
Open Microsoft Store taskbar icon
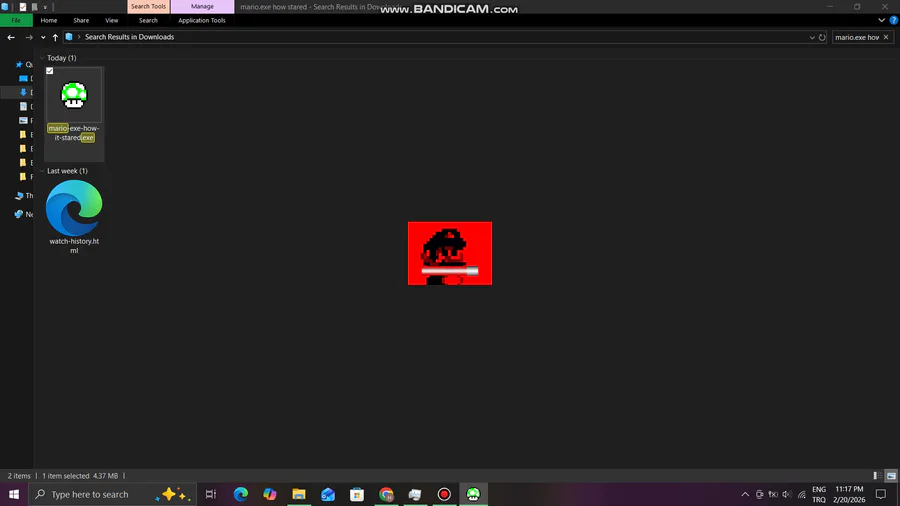tap(357, 494)
